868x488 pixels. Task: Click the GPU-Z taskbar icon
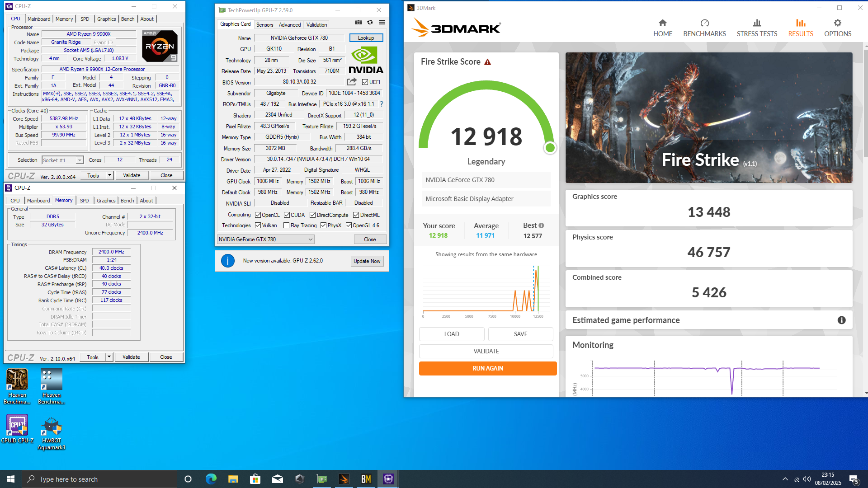tap(322, 479)
